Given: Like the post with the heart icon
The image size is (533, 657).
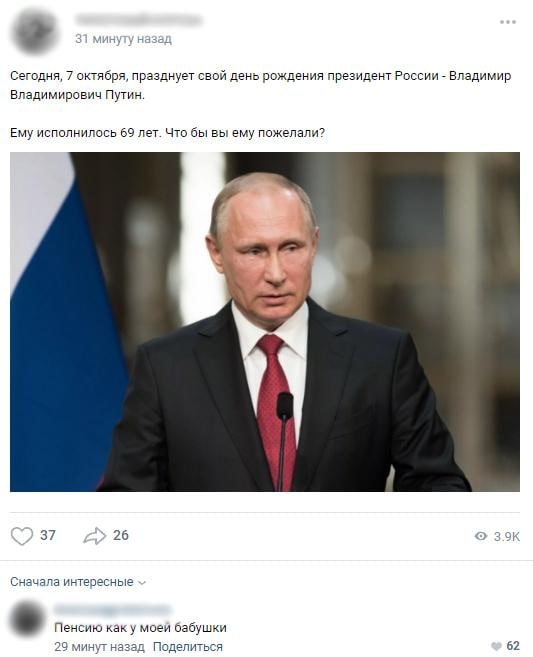Looking at the screenshot, I should 22,535.
